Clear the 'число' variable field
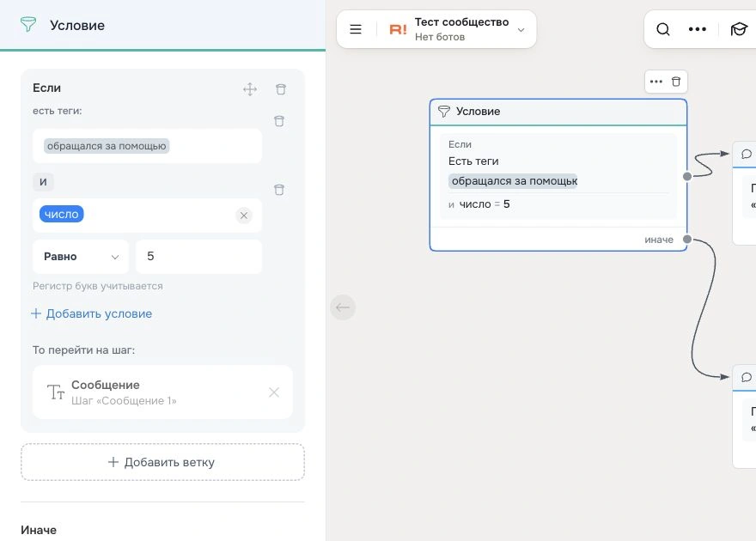The width and height of the screenshot is (756, 541). (244, 216)
